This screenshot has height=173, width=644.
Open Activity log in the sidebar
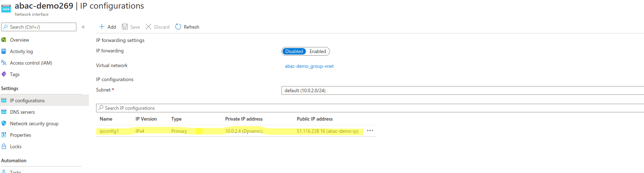pyautogui.click(x=21, y=51)
